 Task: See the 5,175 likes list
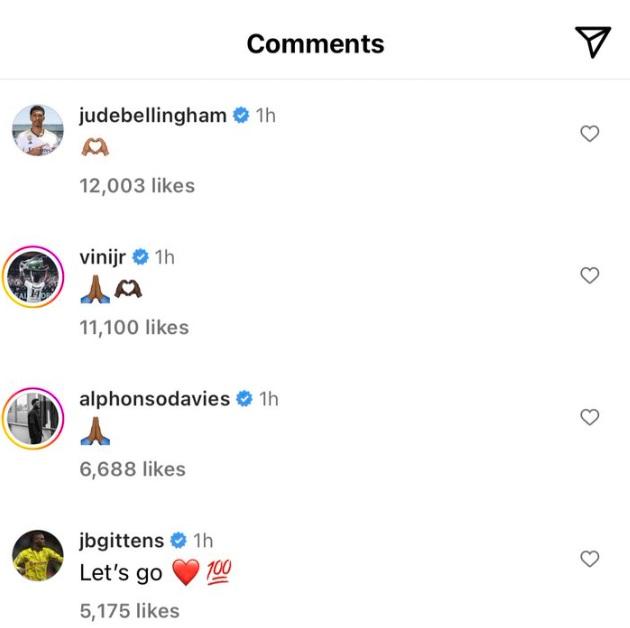pos(130,611)
